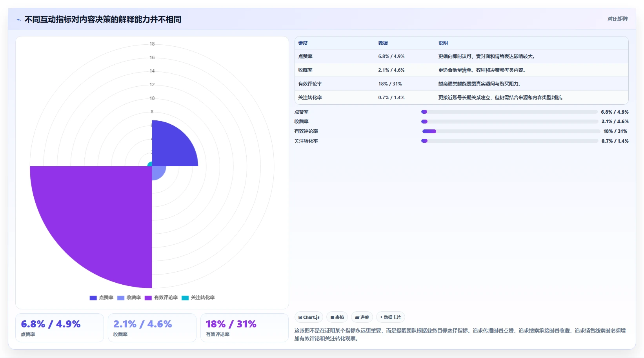Click the chart axis tick label 16
This screenshot has width=644, height=358.
pos(152,58)
